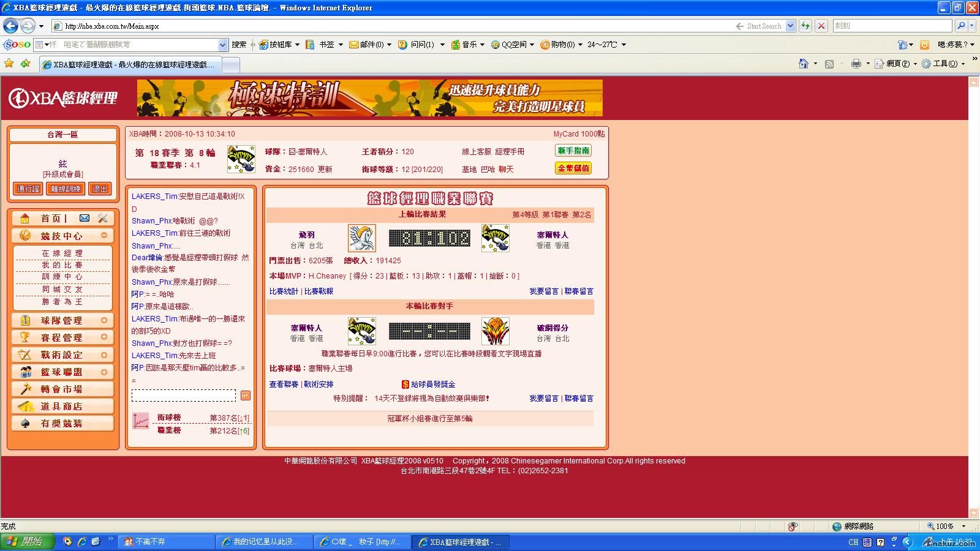Switch to the 我的记忆里从此没 taskbar window
The height and width of the screenshot is (551, 980).
click(263, 542)
